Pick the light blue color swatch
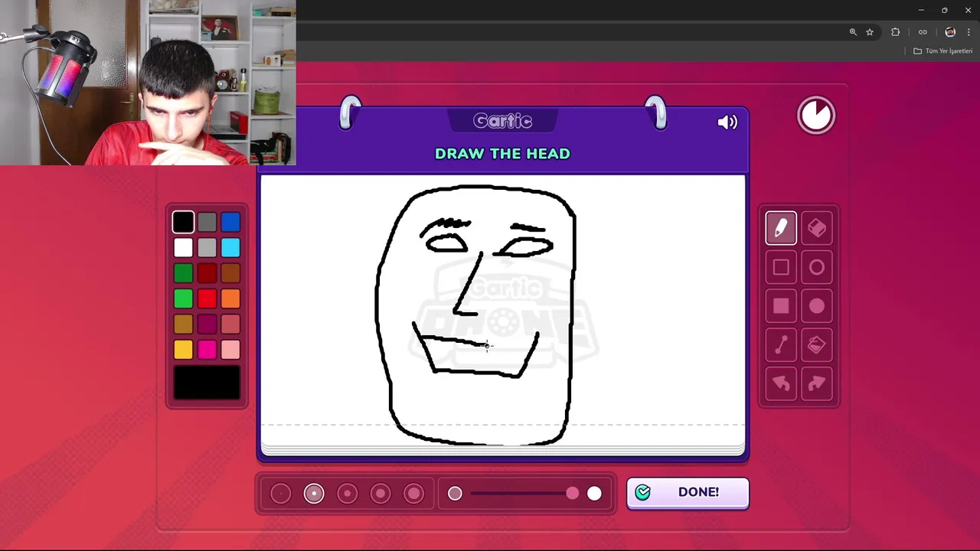Screen dimensions: 980x551 [230, 248]
